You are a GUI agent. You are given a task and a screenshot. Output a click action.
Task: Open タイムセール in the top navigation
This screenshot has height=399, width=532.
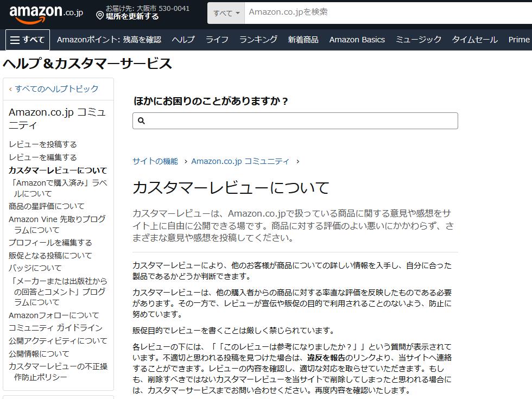click(474, 40)
